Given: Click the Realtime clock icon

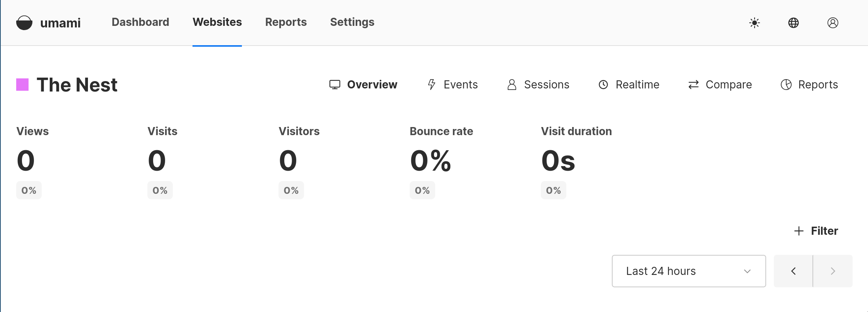Looking at the screenshot, I should (603, 85).
